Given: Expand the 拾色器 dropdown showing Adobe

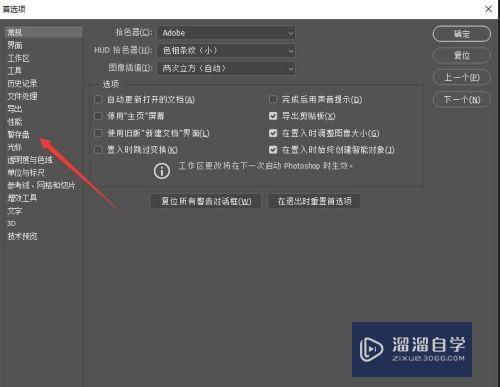Looking at the screenshot, I should [x=226, y=33].
